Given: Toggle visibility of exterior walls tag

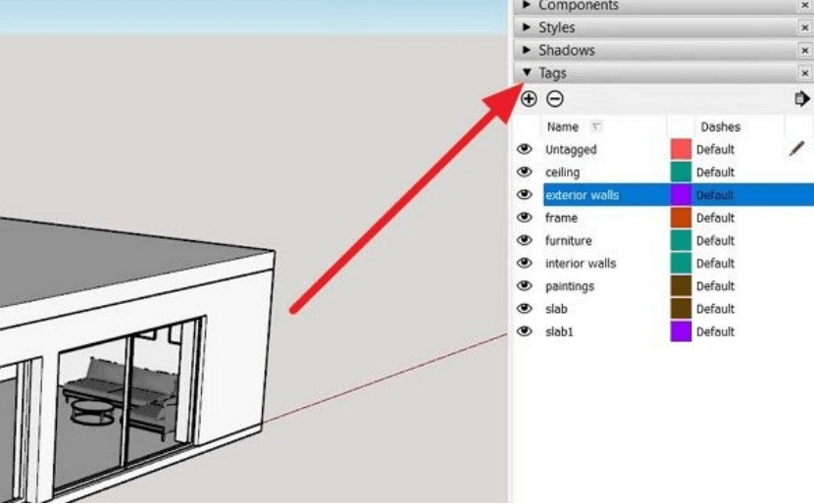Looking at the screenshot, I should point(525,195).
